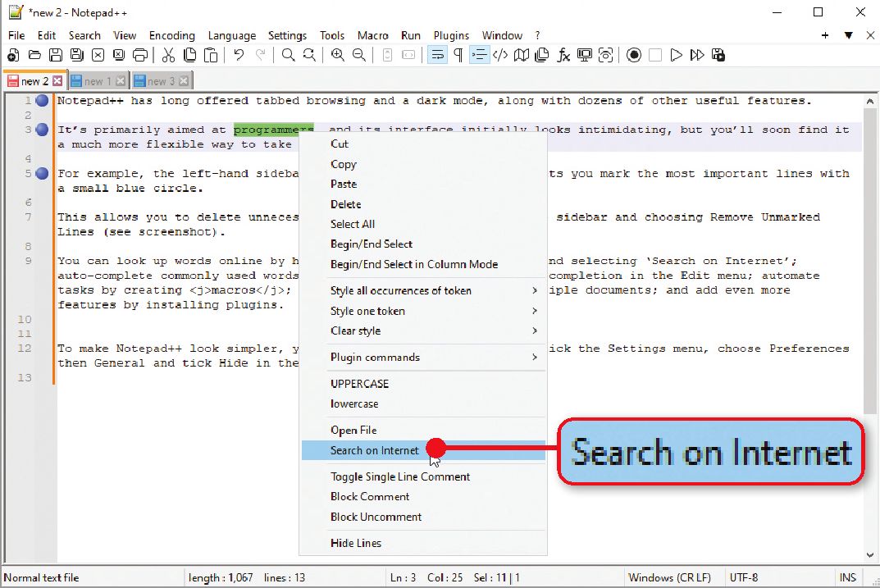
Task: Expand the Plugin commands submenu
Action: click(x=423, y=358)
